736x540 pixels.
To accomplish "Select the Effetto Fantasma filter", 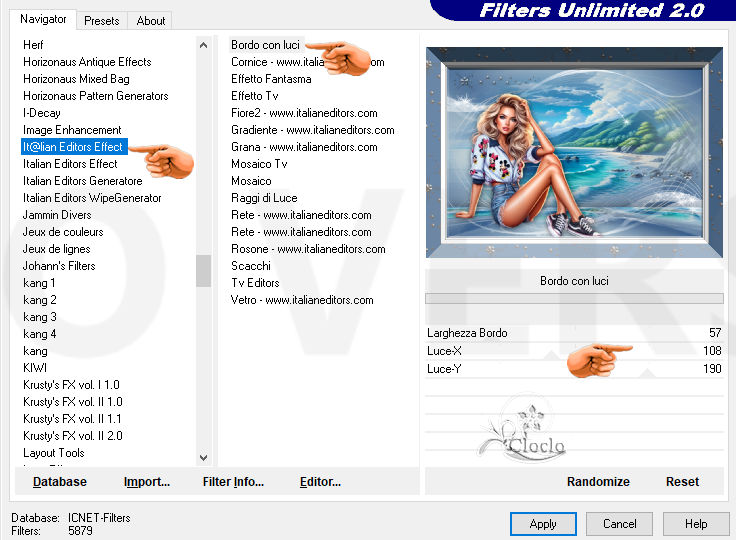I will click(271, 79).
